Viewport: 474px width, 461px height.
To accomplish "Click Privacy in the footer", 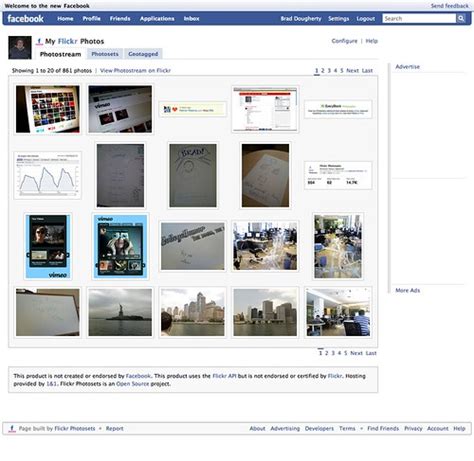I will pyautogui.click(x=413, y=429).
